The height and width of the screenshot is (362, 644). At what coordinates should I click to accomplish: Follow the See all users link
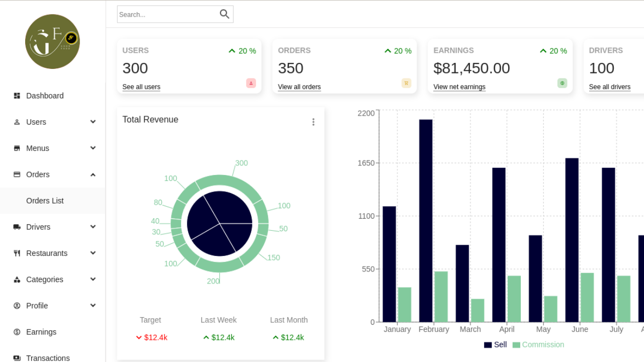pyautogui.click(x=141, y=87)
